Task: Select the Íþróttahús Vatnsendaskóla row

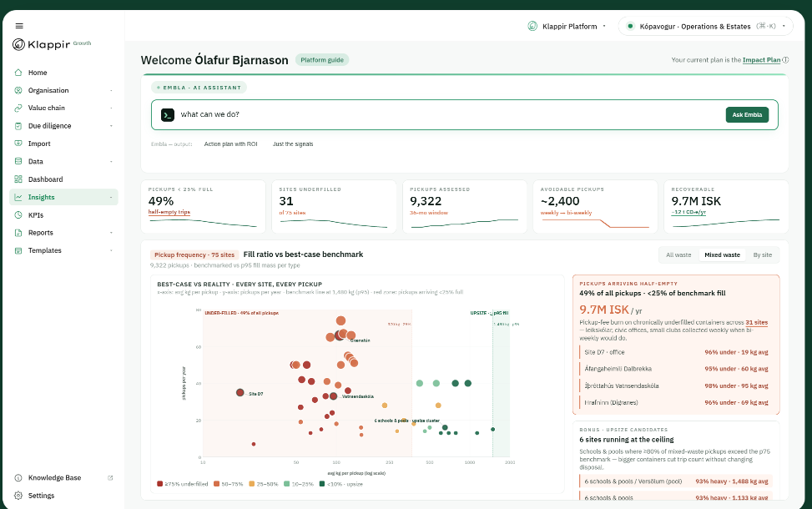Action: click(676, 386)
